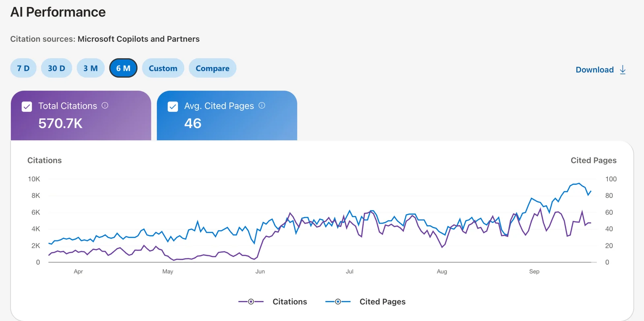Click the 40 label on the Cited Pages axis
Viewport: 644px width, 321px height.
[609, 229]
